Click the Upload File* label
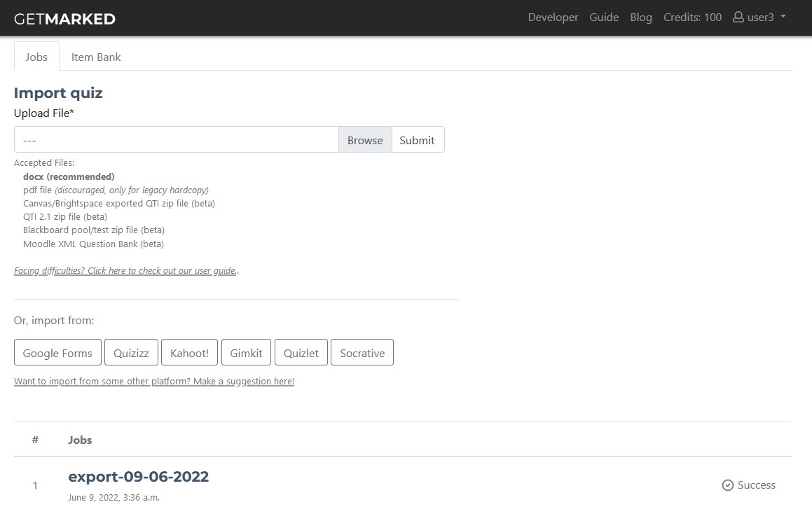The height and width of the screenshot is (530, 812). click(x=44, y=113)
